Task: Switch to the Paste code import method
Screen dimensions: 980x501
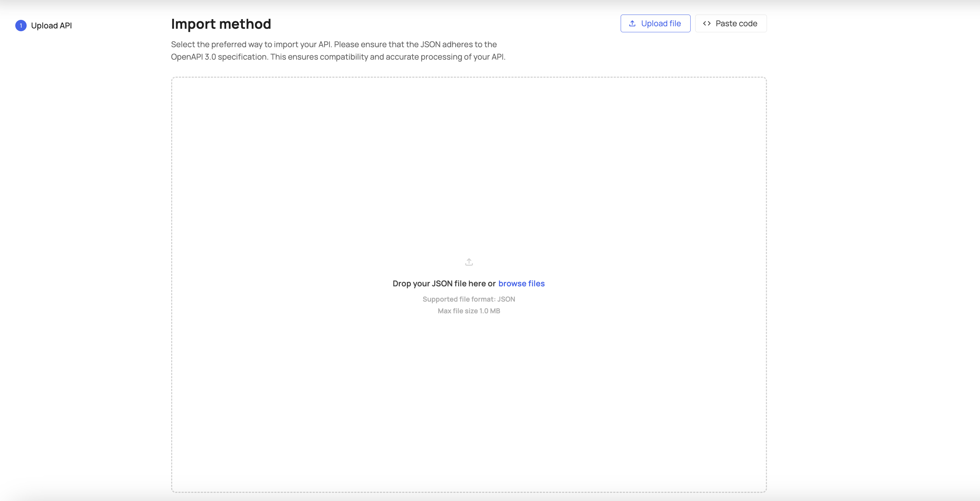Action: click(x=730, y=23)
